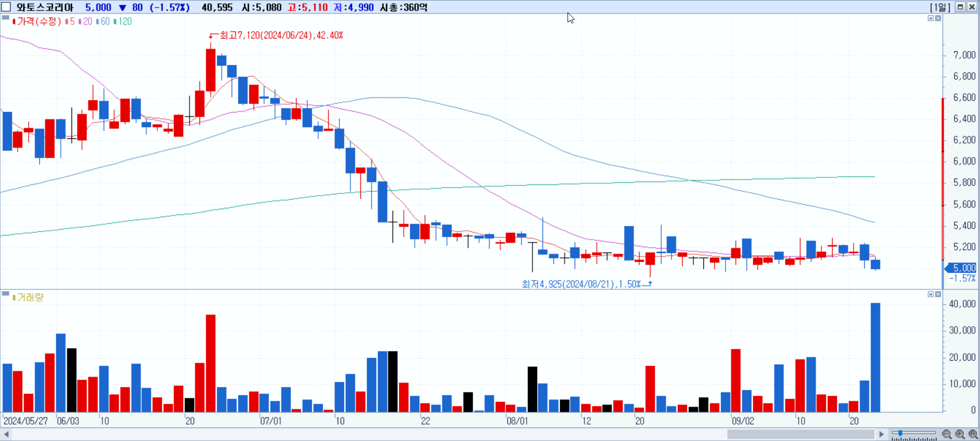This screenshot has height=441, width=980.
Task: Toggle the 120-day moving average legend
Action: pyautogui.click(x=123, y=21)
